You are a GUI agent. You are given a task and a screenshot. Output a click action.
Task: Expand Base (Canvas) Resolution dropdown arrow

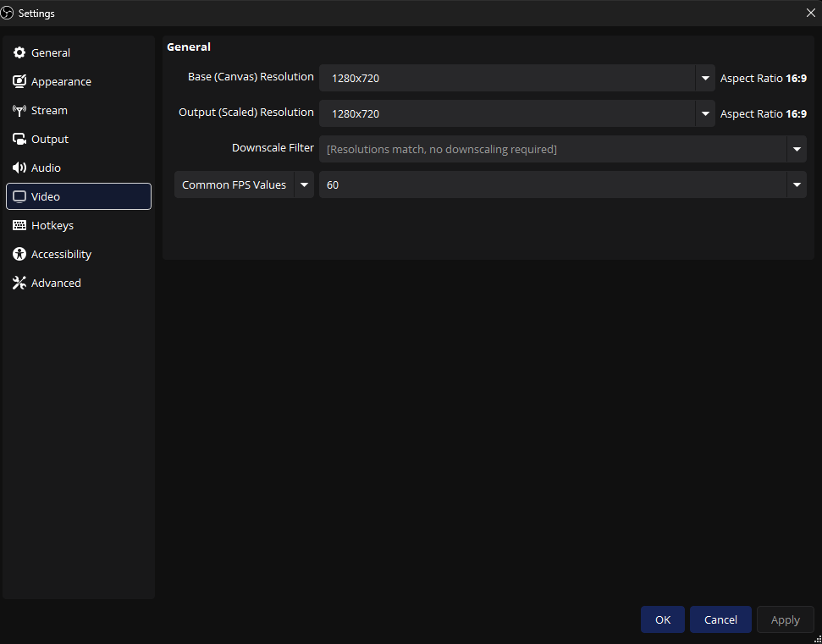coord(705,78)
